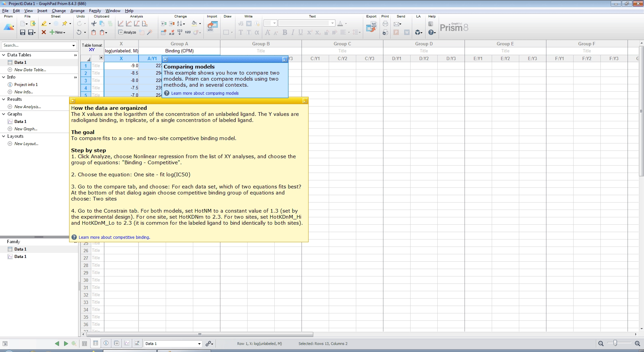This screenshot has height=352, width=644.
Task: Collapse the Info section
Action: pos(4,77)
